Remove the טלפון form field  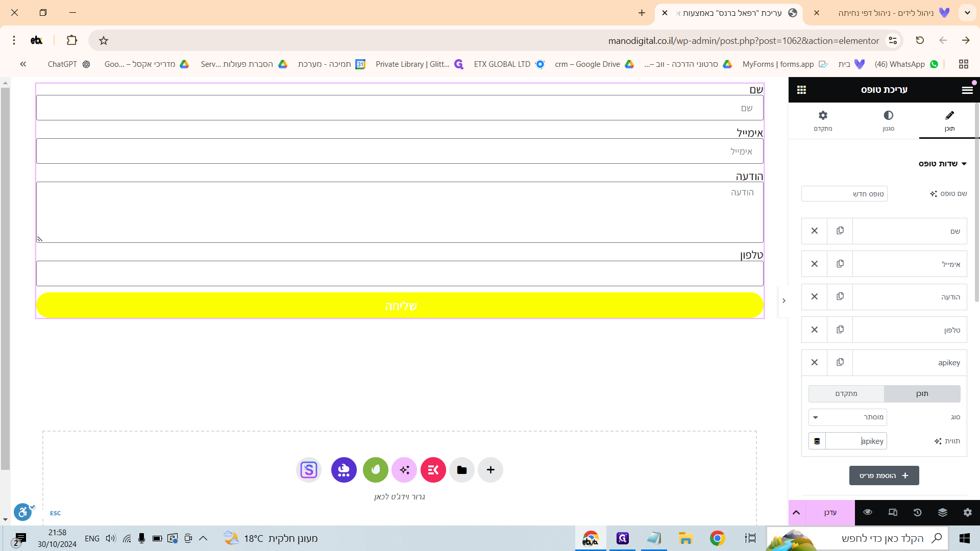click(814, 330)
